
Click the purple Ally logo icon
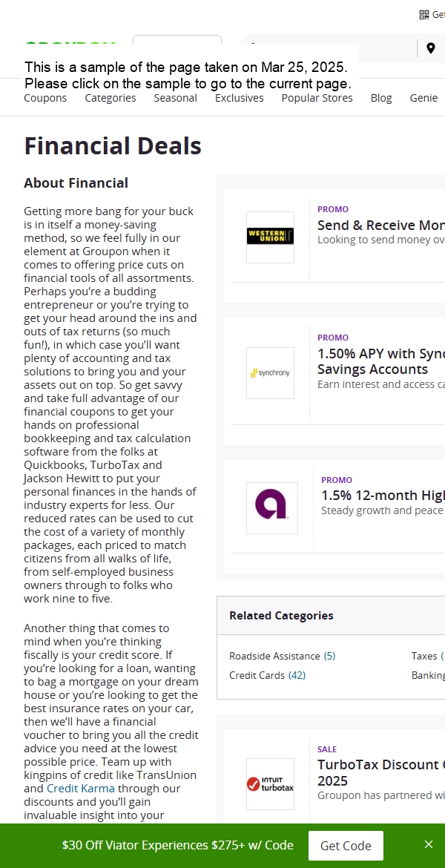[271, 507]
